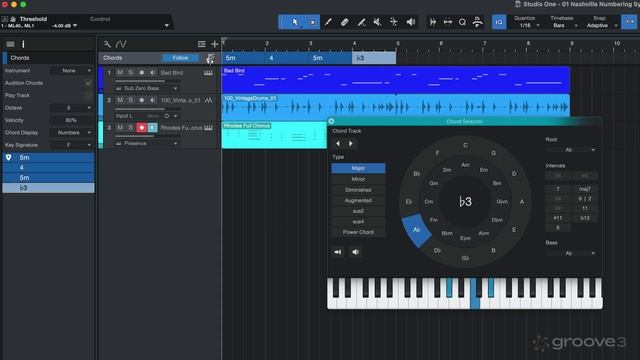The height and width of the screenshot is (360, 640).
Task: Click the b3 chord event on chord track
Action: (x=374, y=58)
